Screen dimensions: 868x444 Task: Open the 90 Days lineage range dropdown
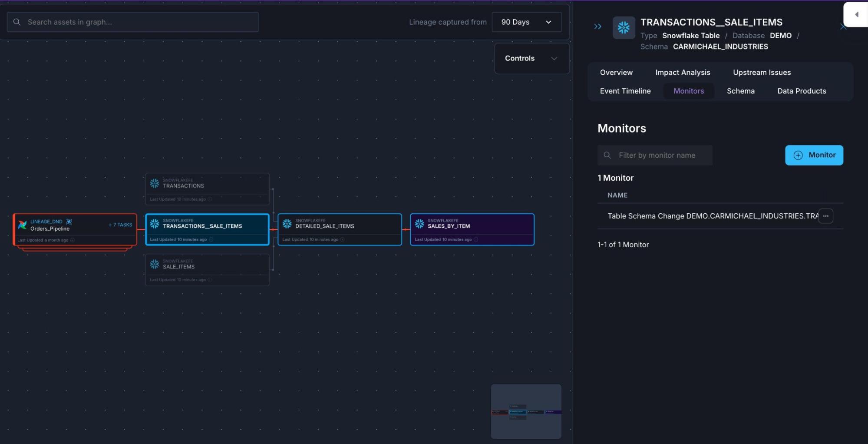tap(526, 22)
